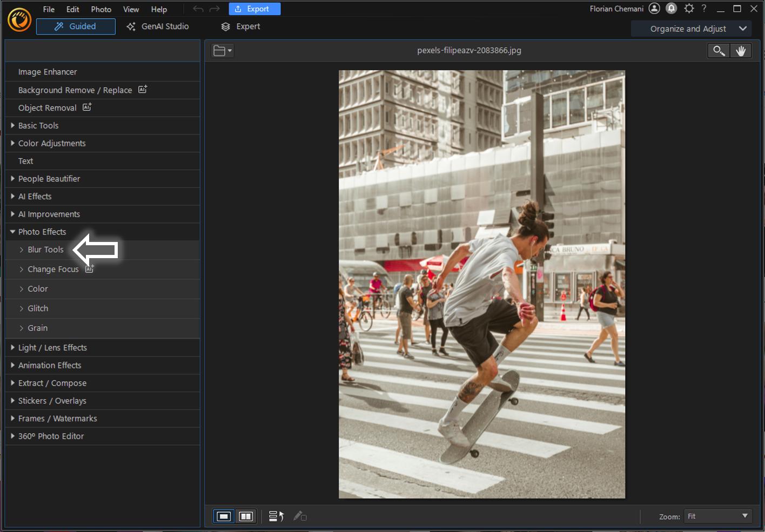Open the Blur Tools option
Viewport: 765px width, 532px height.
coord(45,250)
